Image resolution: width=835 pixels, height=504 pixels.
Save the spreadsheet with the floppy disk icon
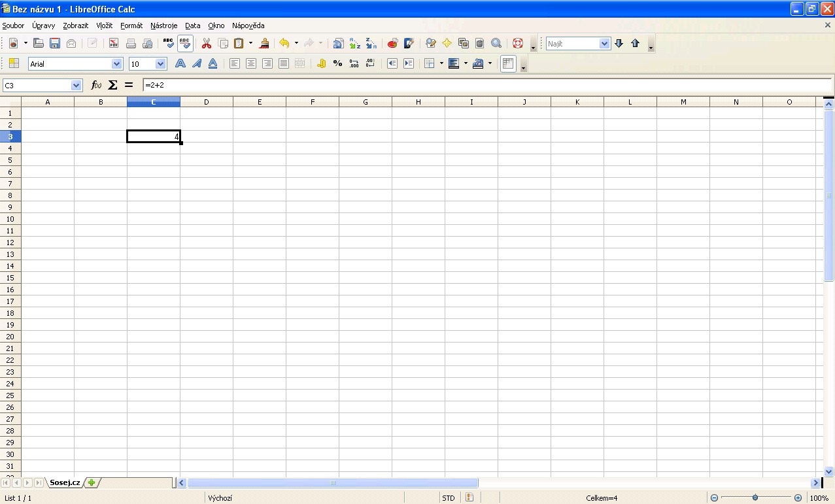tap(55, 44)
